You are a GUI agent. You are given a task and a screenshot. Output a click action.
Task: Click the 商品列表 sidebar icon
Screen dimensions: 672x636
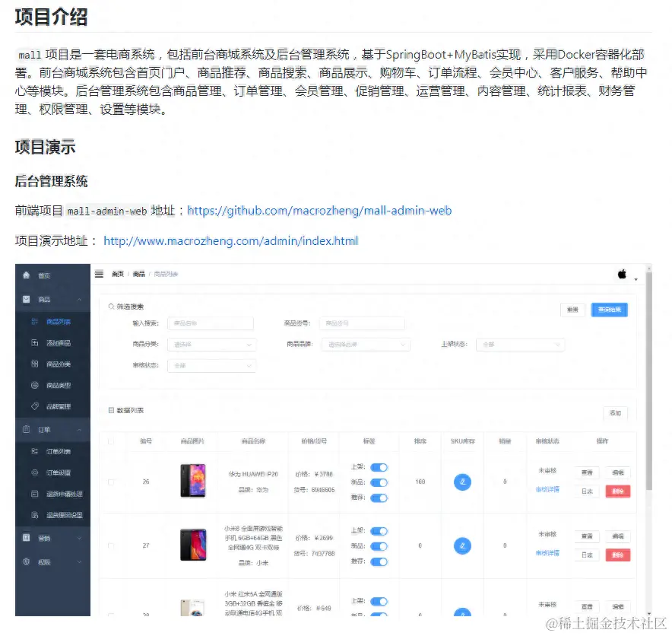pos(35,321)
